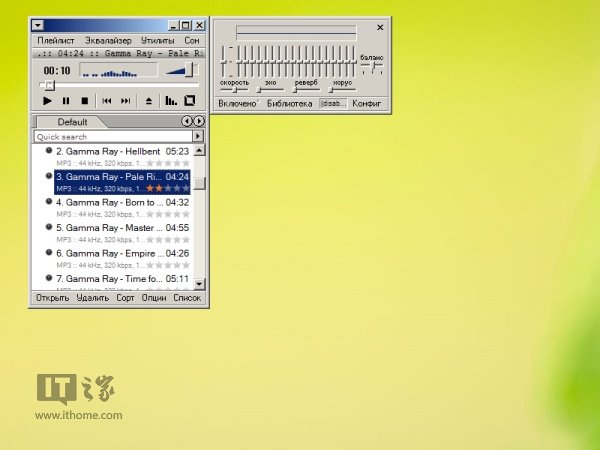
Task: Toggle the bullet marker for track 2 Hellbent
Action: pyautogui.click(x=48, y=150)
